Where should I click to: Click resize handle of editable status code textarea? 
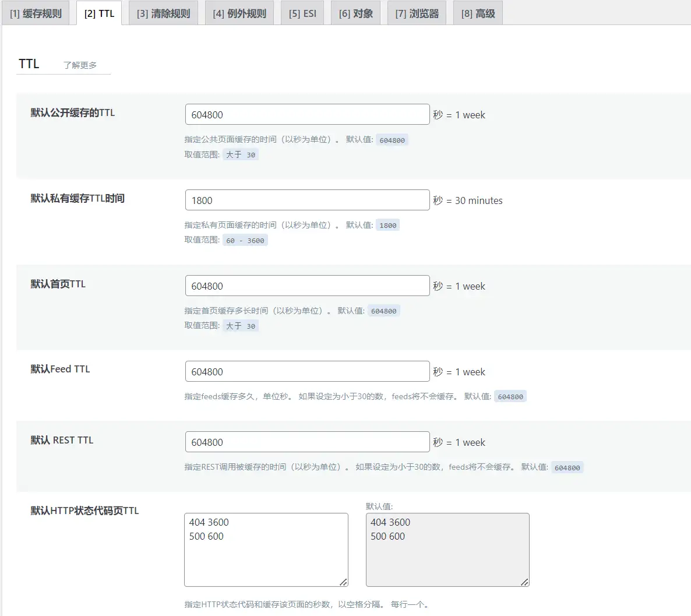point(343,582)
